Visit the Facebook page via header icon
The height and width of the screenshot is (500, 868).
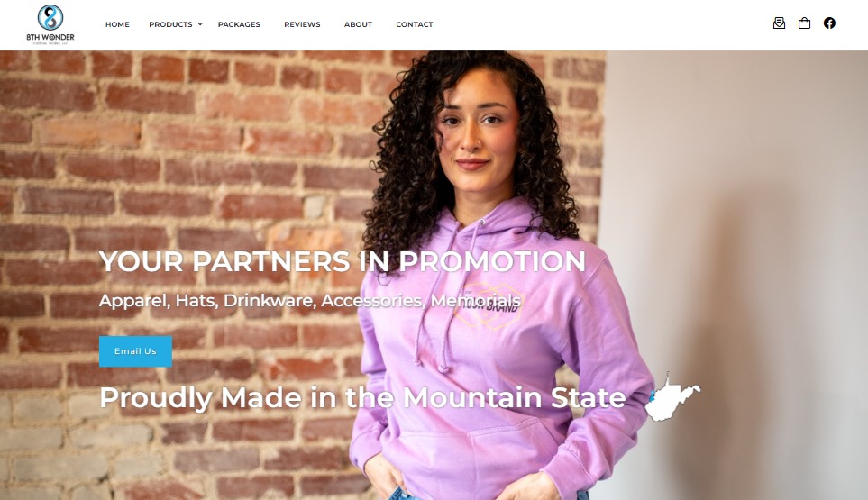tap(829, 23)
